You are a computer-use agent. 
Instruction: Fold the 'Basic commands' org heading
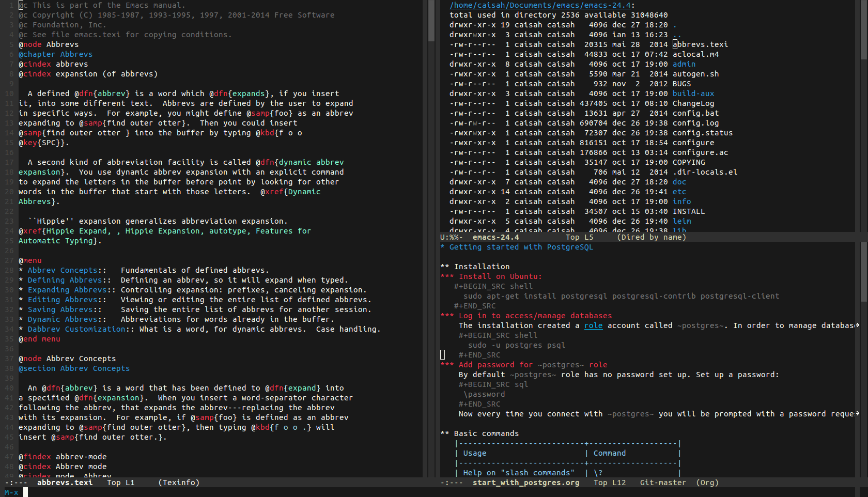click(479, 433)
